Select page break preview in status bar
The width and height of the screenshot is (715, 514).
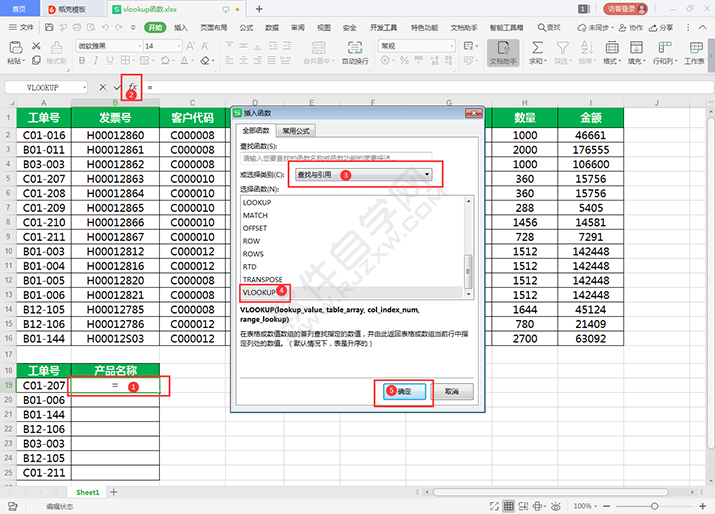pyautogui.click(x=523, y=506)
